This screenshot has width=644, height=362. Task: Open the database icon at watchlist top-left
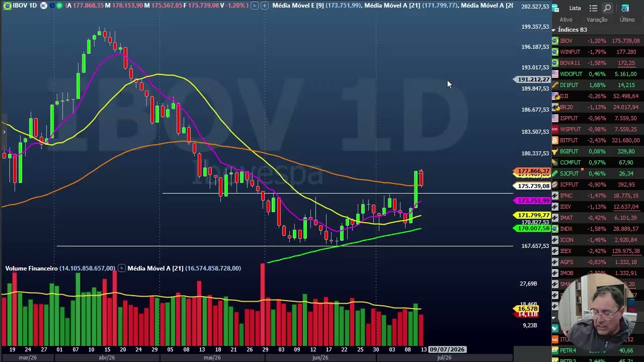(x=555, y=8)
